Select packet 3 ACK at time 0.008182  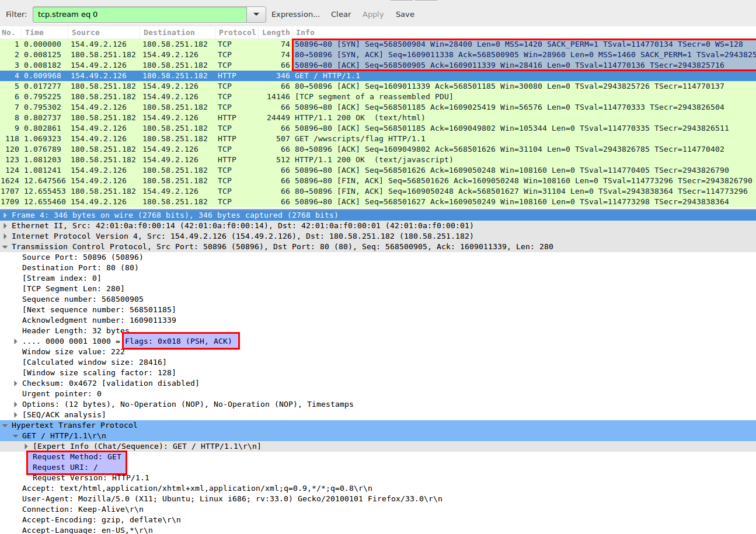(378, 65)
